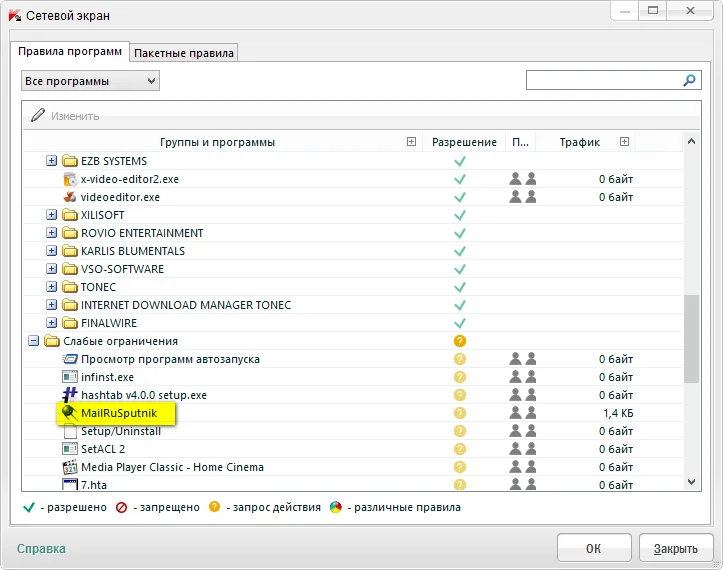This screenshot has height=570, width=723.
Task: Select the ROVIO ENTERTAINMENT row
Action: 353,233
